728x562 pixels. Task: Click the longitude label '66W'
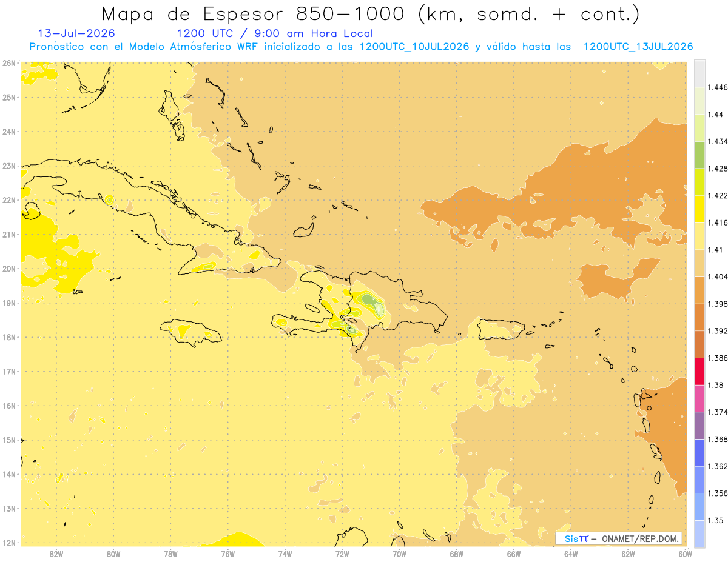click(x=514, y=554)
